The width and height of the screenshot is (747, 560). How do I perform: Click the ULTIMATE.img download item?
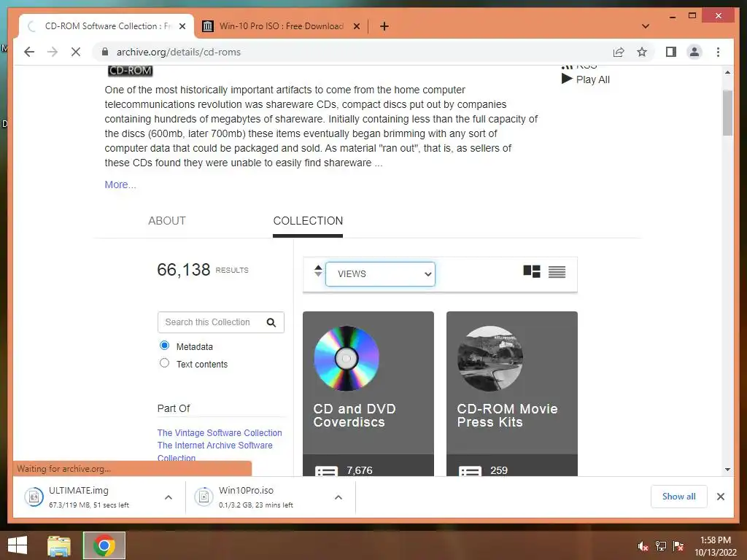(88, 497)
